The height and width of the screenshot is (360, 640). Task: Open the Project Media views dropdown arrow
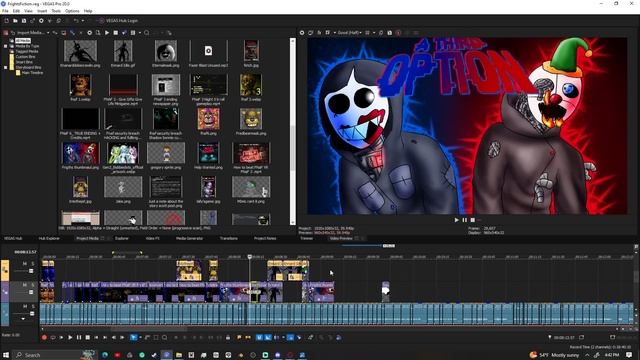coord(140,33)
